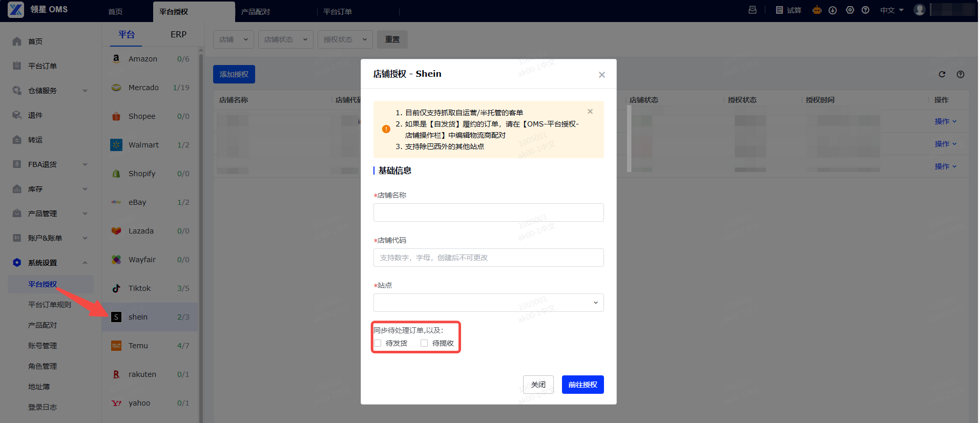Screen dimensions: 980x423
Task: Click the 店铺名称 input field
Action: [x=488, y=213]
